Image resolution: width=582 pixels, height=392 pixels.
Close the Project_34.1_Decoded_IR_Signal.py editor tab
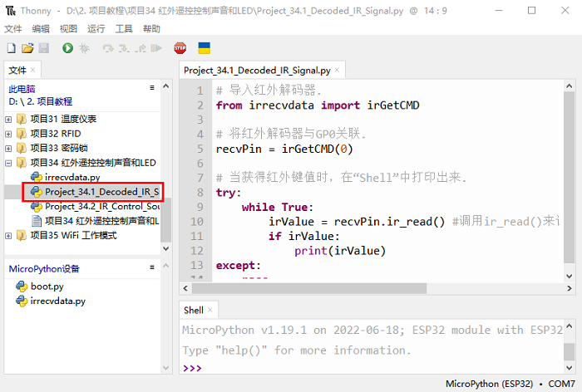[338, 71]
